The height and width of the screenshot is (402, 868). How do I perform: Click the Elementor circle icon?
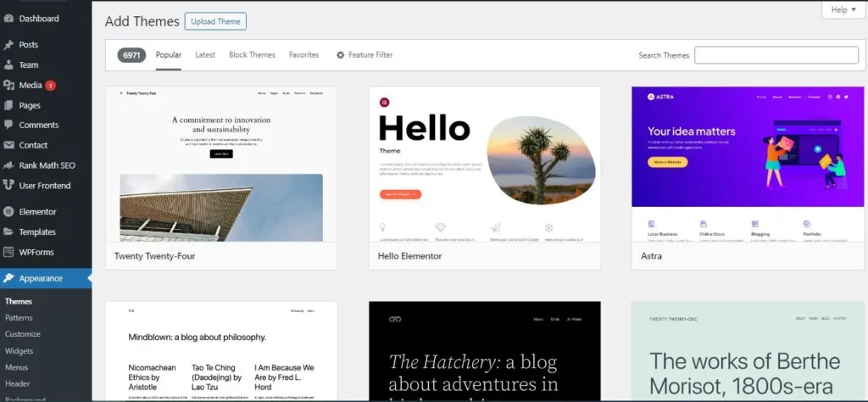(x=8, y=211)
